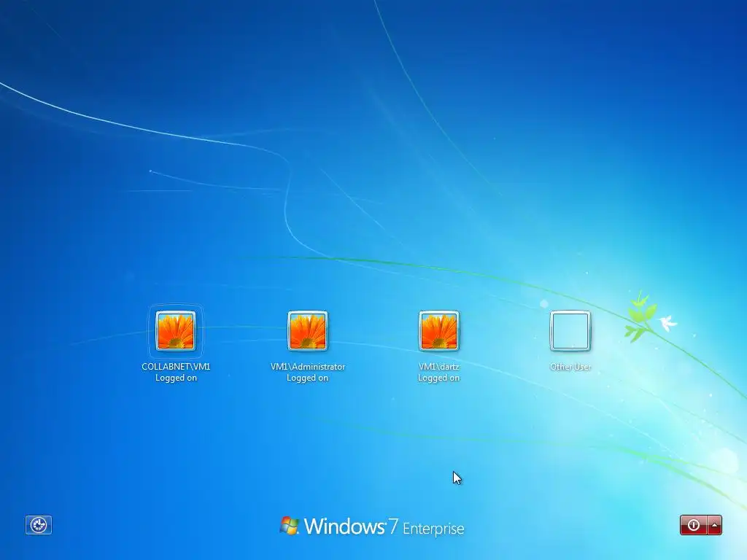Viewport: 747px width, 560px height.
Task: Click 'Logged on' under VM1\dartz
Action: tap(438, 378)
